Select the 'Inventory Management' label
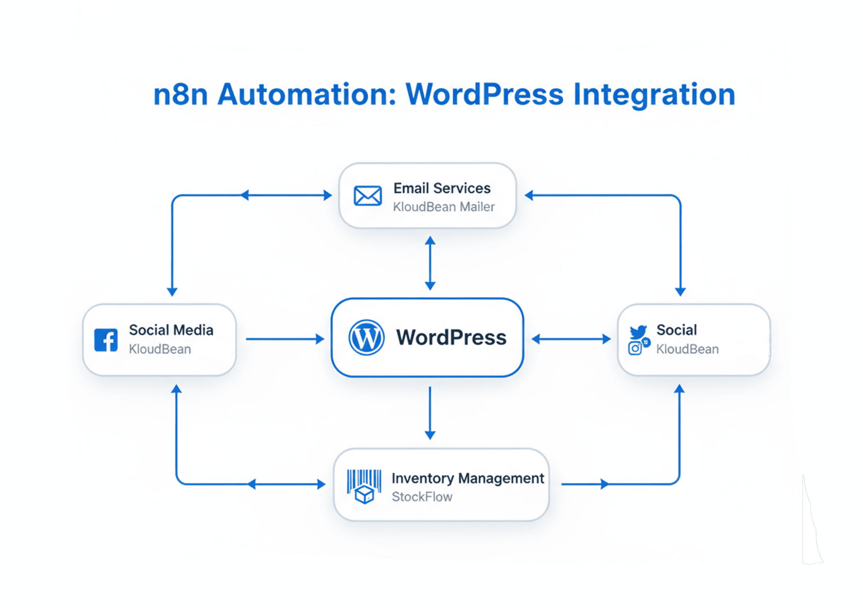Screen dimensions: 863x616 click(x=468, y=478)
